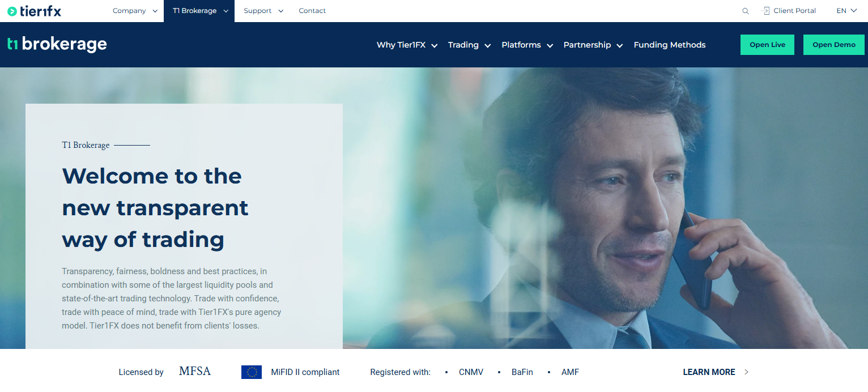Open the Platforms navigation menu
868x392 pixels.
click(x=527, y=45)
